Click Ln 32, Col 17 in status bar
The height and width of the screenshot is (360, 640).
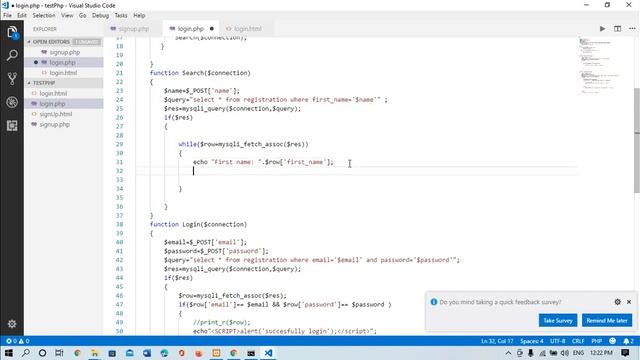(x=497, y=341)
